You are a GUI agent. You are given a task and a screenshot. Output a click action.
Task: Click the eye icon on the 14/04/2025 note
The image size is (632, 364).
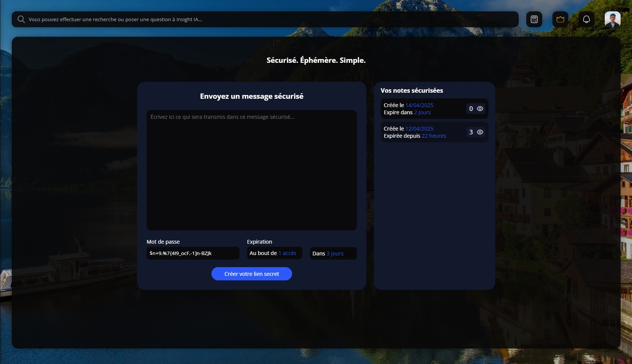[x=480, y=109]
